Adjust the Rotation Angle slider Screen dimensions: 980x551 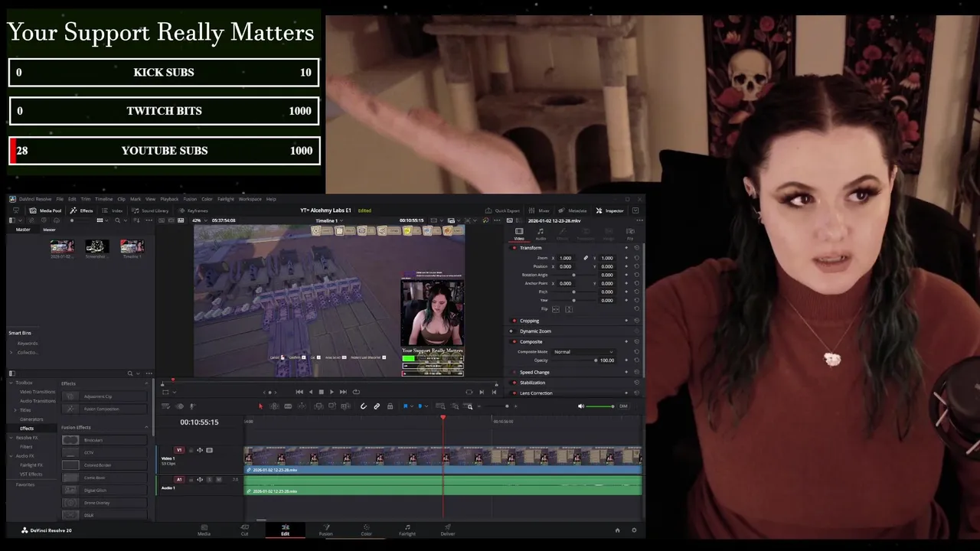point(573,275)
